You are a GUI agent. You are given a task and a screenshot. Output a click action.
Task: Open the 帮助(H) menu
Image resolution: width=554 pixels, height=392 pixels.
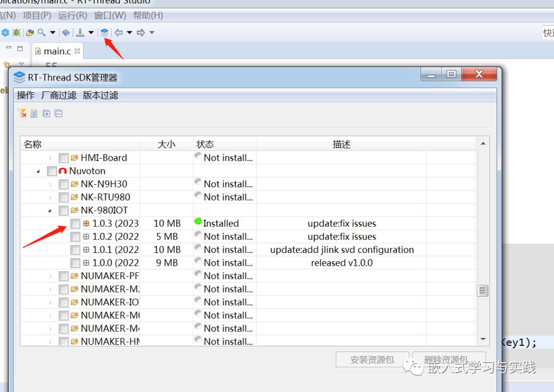coord(148,15)
